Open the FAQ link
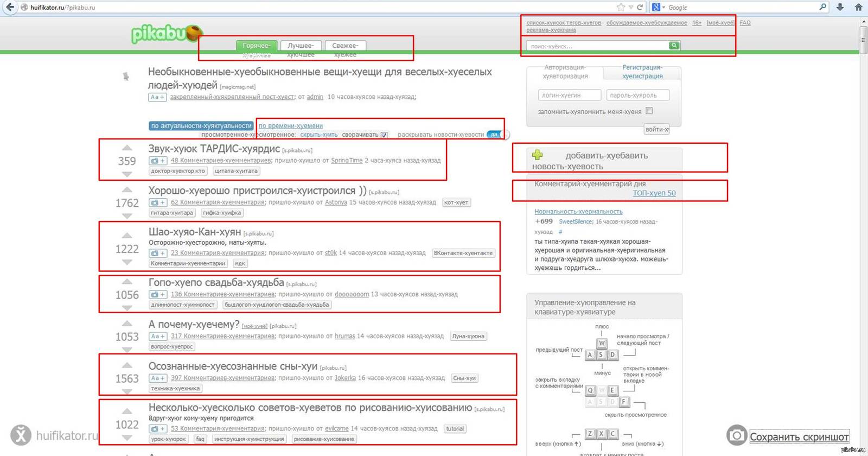This screenshot has width=868, height=456. [x=745, y=23]
